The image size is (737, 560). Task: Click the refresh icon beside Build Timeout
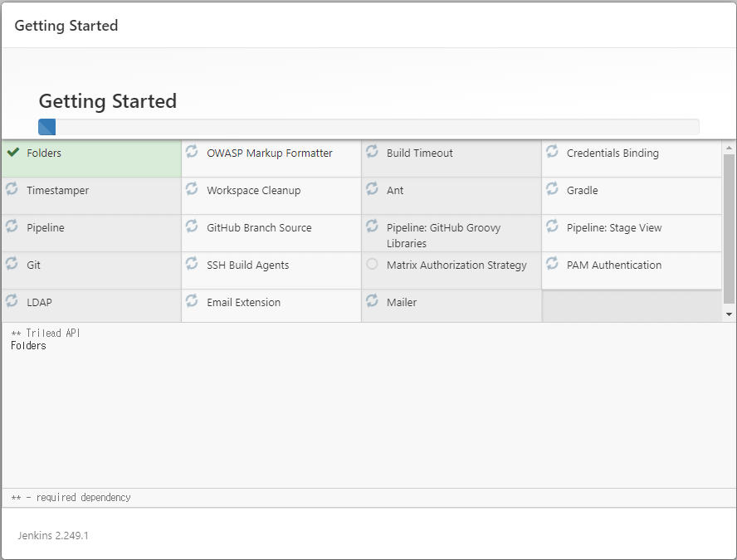point(372,151)
